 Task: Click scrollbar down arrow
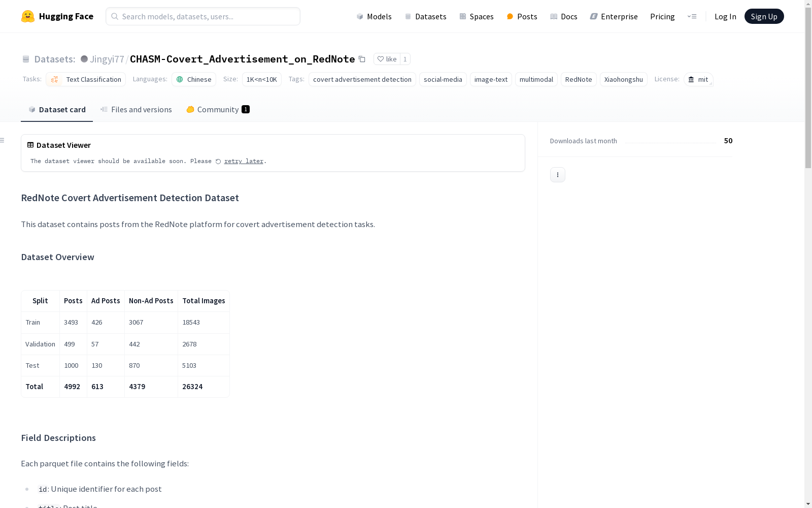point(808,504)
